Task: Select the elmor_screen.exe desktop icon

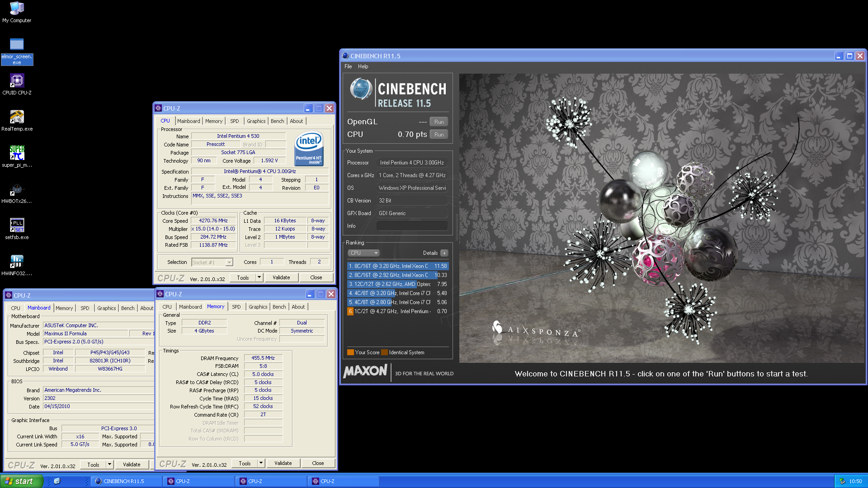Action: click(17, 52)
